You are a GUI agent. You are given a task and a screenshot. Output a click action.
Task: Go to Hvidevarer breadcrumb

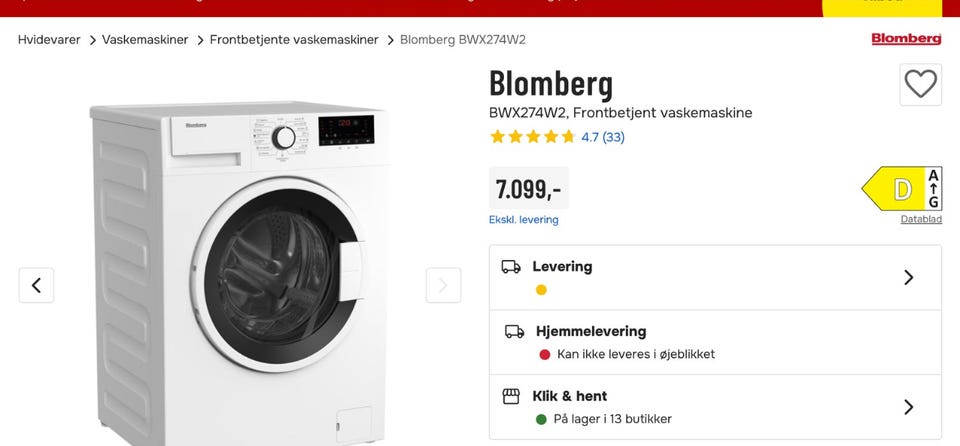[49, 40]
